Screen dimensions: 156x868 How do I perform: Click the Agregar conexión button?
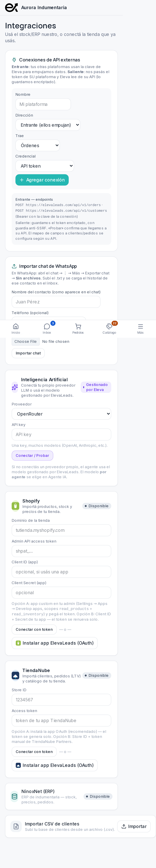click(x=42, y=180)
